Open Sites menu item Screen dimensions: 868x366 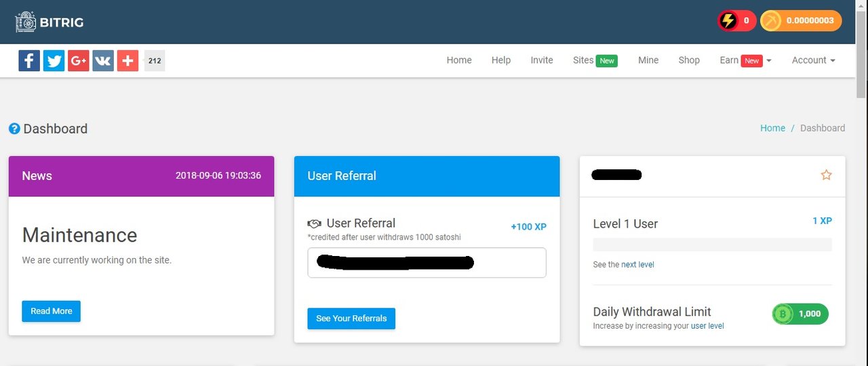tap(595, 60)
